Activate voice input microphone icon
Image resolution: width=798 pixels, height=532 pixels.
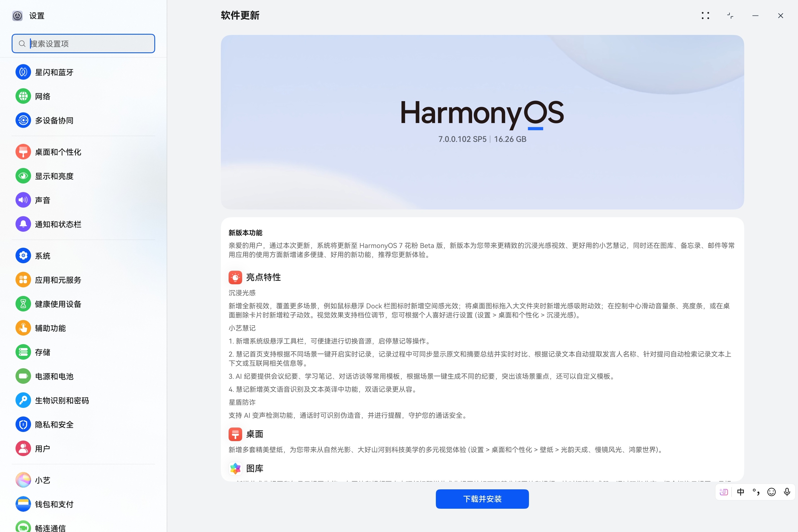click(x=787, y=492)
